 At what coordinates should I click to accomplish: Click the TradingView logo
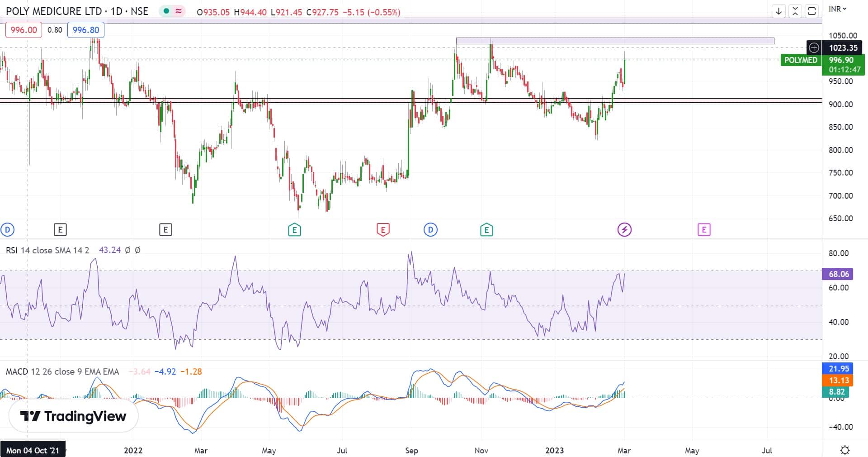coord(73,416)
